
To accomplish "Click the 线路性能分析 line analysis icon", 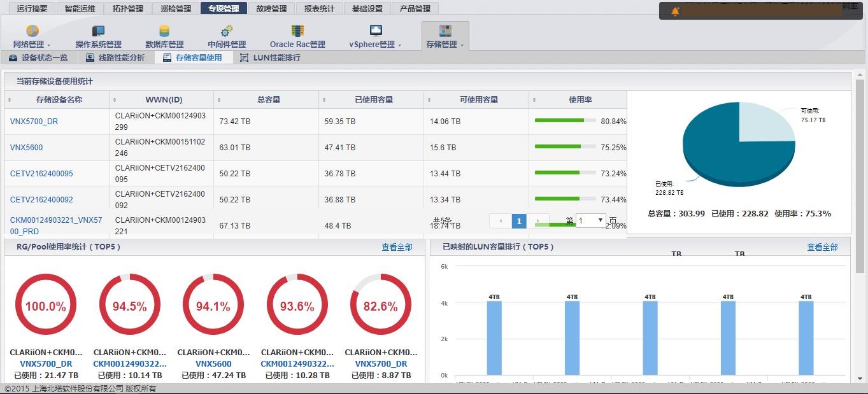I will tap(89, 57).
